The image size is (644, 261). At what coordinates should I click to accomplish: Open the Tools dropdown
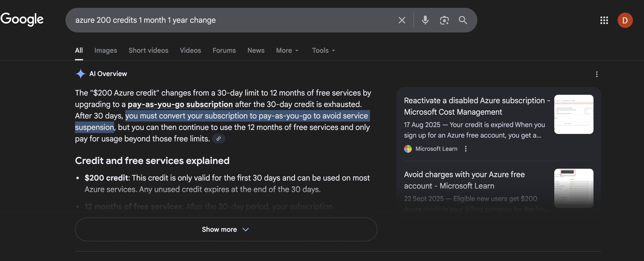pos(323,50)
